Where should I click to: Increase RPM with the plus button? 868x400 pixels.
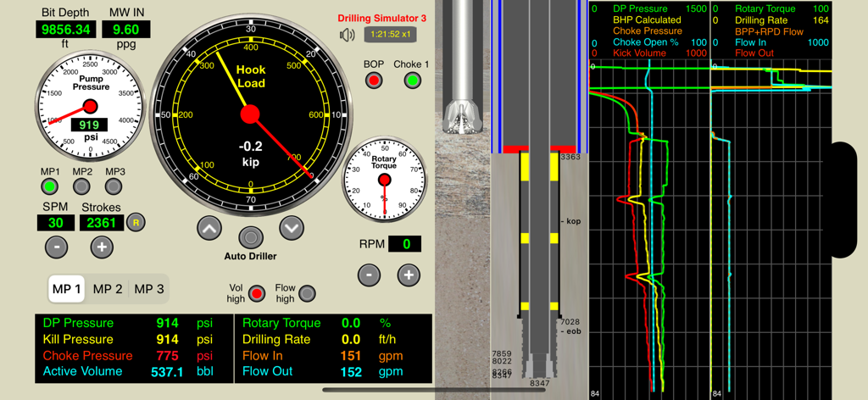coord(409,275)
